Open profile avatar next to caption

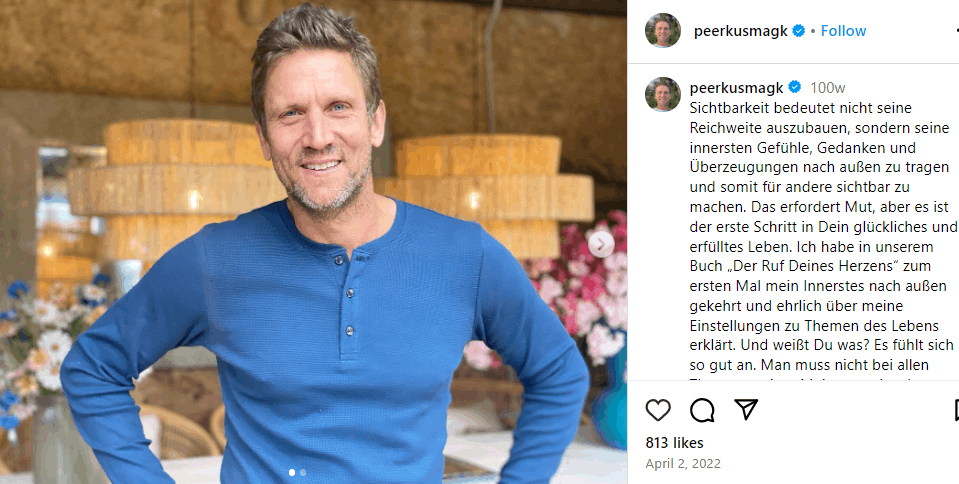click(x=663, y=94)
